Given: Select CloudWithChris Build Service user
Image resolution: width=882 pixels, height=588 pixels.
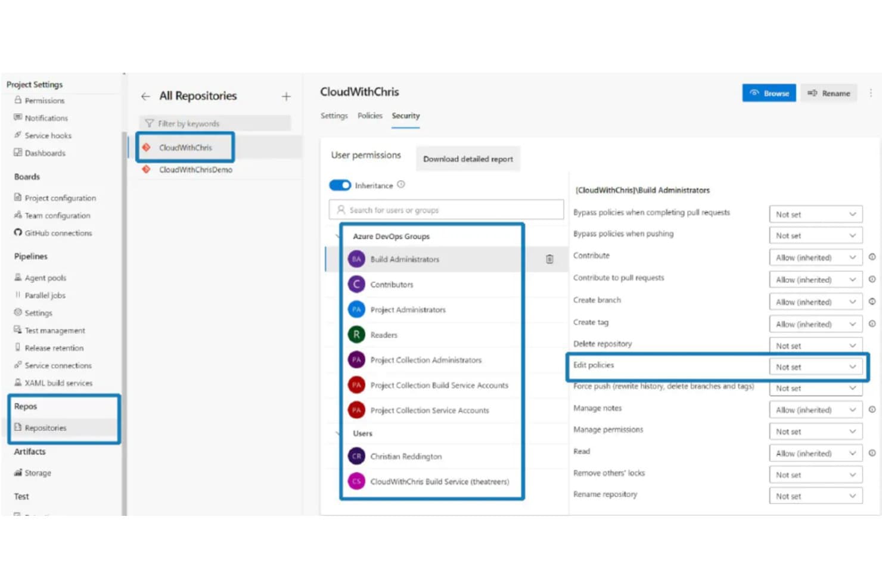Looking at the screenshot, I should tap(440, 481).
